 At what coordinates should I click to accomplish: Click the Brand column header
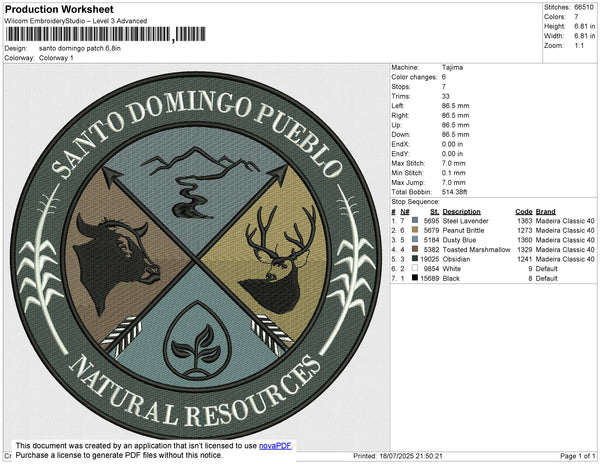click(x=545, y=212)
